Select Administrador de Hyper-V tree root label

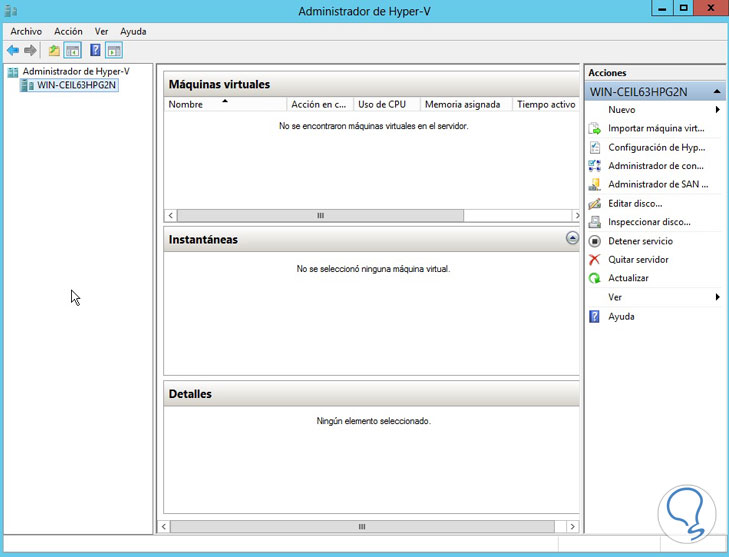point(76,72)
